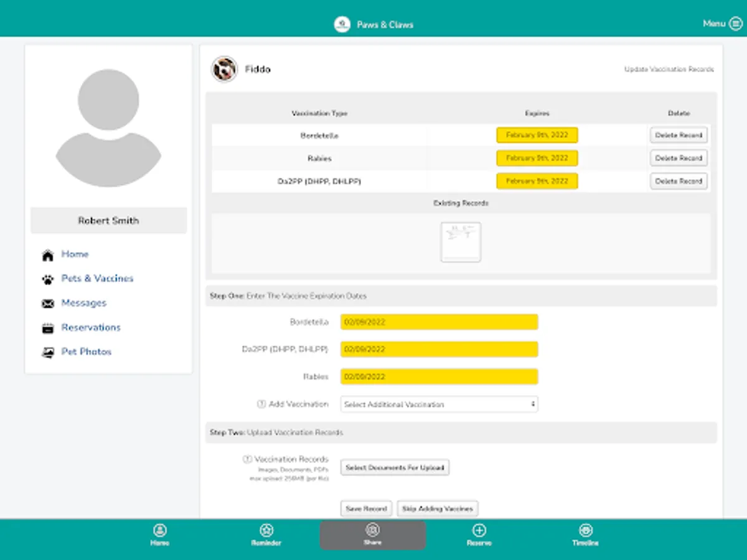Open Pet Photos in sidebar
The height and width of the screenshot is (560, 747).
click(86, 352)
